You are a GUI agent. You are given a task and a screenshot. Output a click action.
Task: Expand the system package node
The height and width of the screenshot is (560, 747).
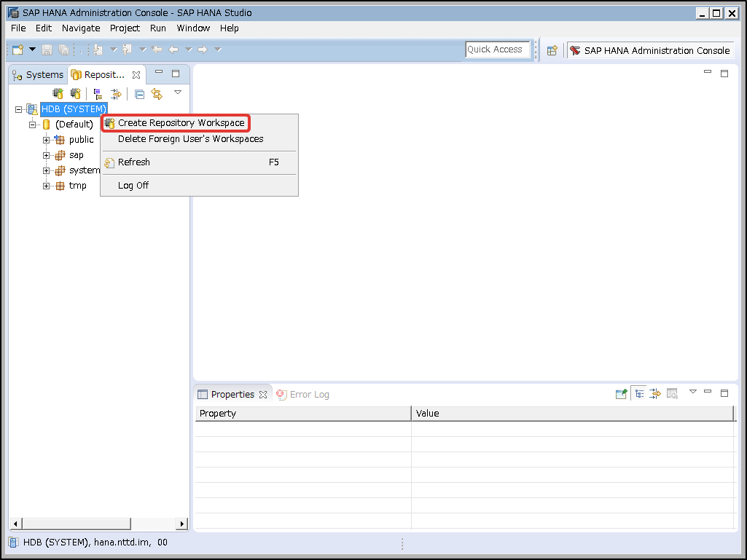click(x=46, y=170)
